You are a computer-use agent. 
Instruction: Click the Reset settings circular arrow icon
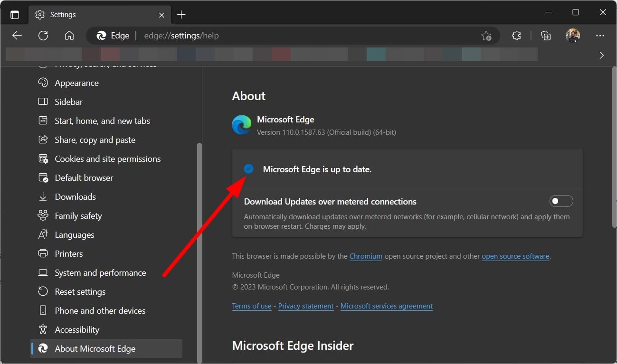(x=43, y=291)
